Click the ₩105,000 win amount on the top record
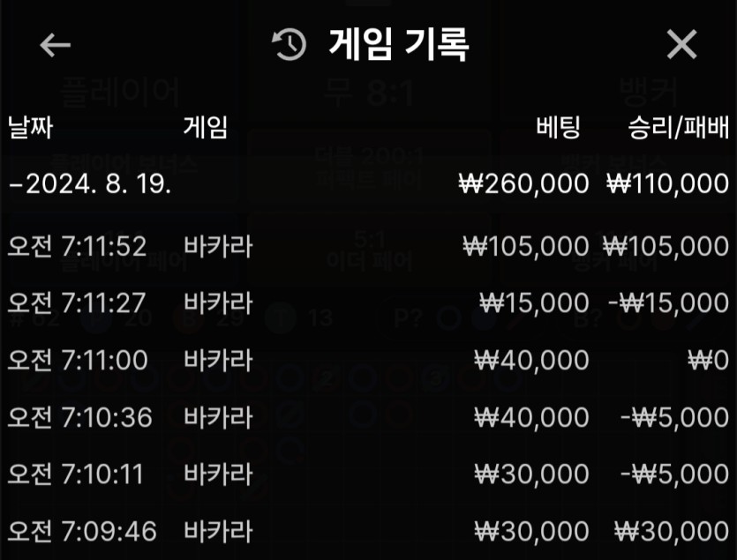The width and height of the screenshot is (737, 560). point(666,246)
